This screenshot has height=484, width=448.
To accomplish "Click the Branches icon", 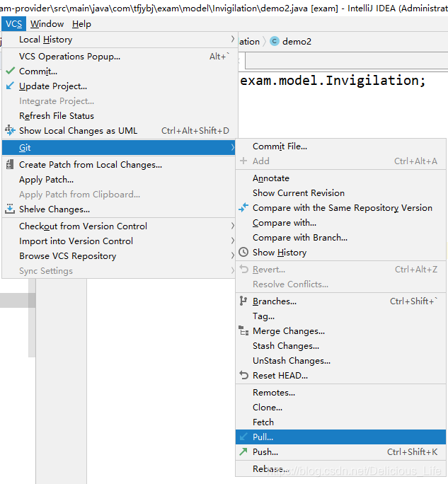I will [243, 301].
